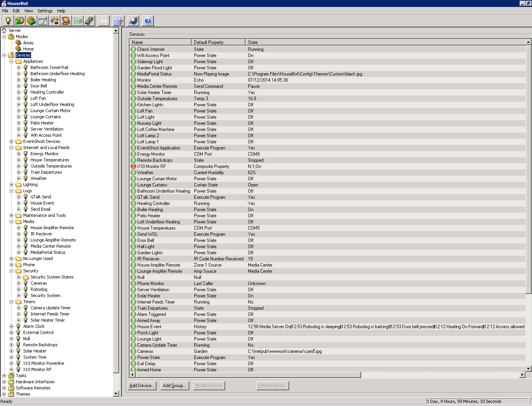Click the globe with magnifier toolbar icon
The width and height of the screenshot is (532, 406).
tap(133, 21)
